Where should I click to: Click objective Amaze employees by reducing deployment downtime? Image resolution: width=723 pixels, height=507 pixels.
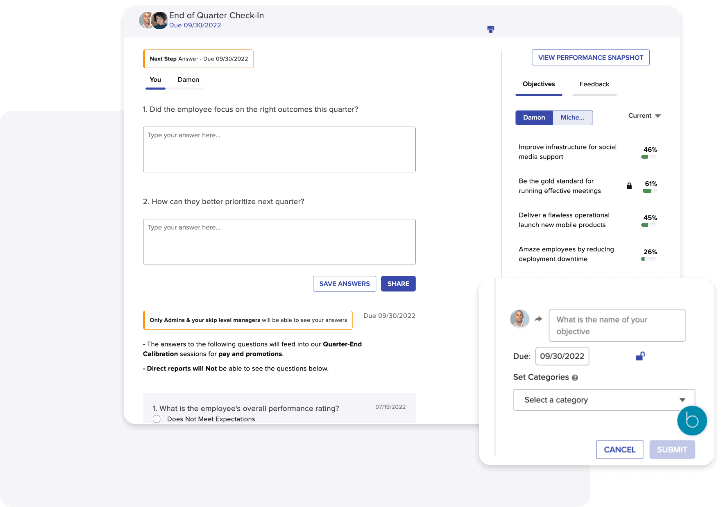pyautogui.click(x=566, y=254)
